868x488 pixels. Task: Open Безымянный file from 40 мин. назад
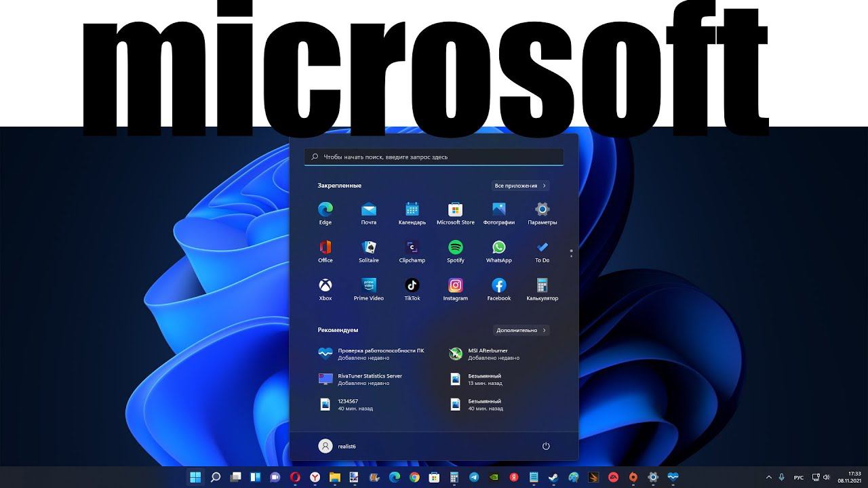(x=476, y=405)
